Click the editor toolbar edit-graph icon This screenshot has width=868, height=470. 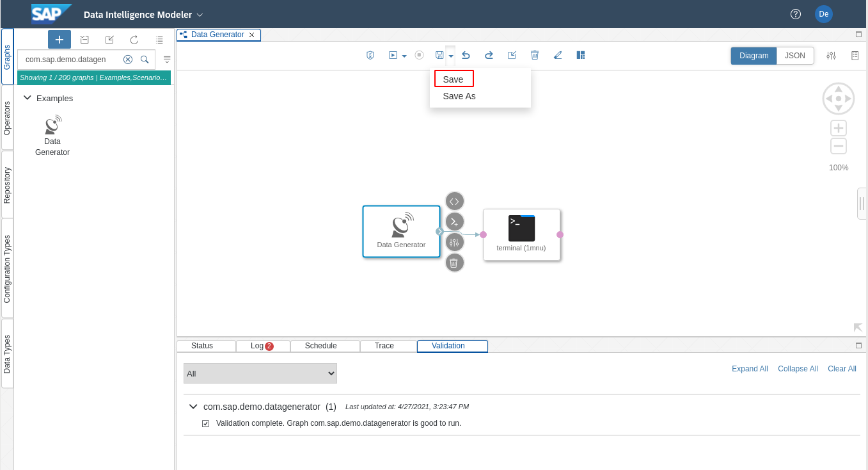(x=512, y=55)
